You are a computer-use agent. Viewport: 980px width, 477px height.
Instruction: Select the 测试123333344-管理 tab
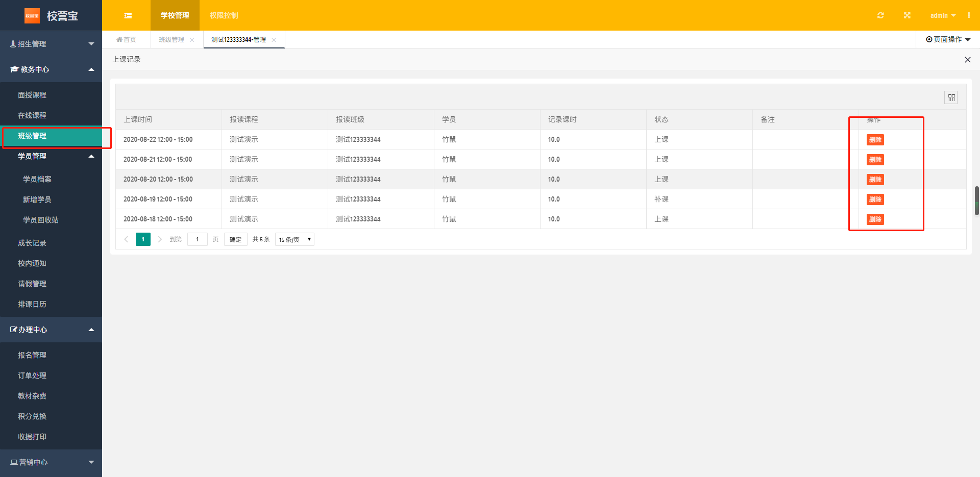tap(238, 40)
